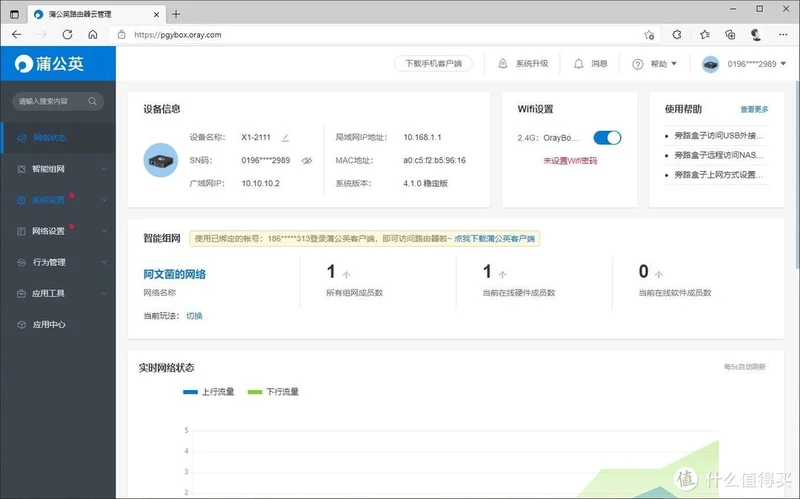The width and height of the screenshot is (800, 499).
Task: Click the sidebar search magnifier icon
Action: (x=92, y=101)
